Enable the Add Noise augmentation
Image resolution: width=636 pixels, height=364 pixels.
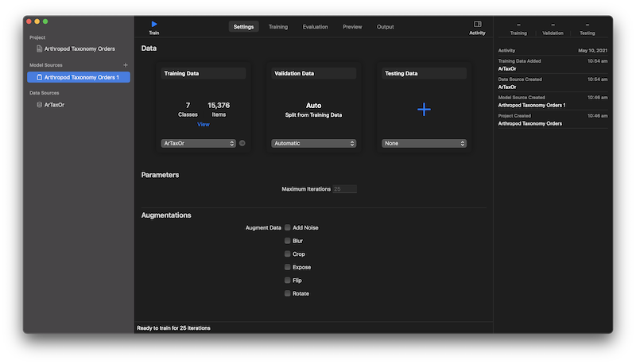[x=288, y=227]
